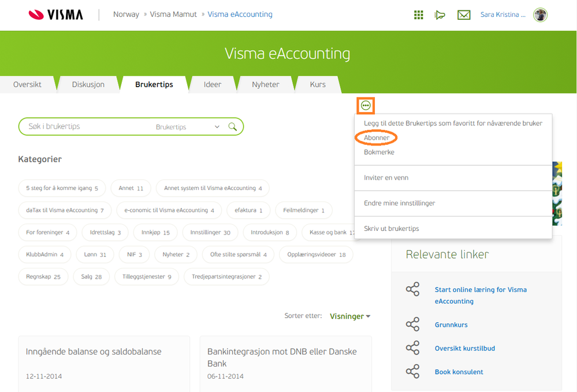
Task: Select the Tilleggstjenester category tag
Action: pos(147,277)
